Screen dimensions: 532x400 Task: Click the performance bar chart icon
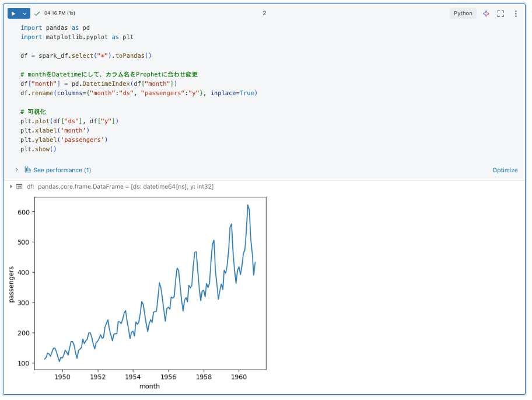pos(28,169)
